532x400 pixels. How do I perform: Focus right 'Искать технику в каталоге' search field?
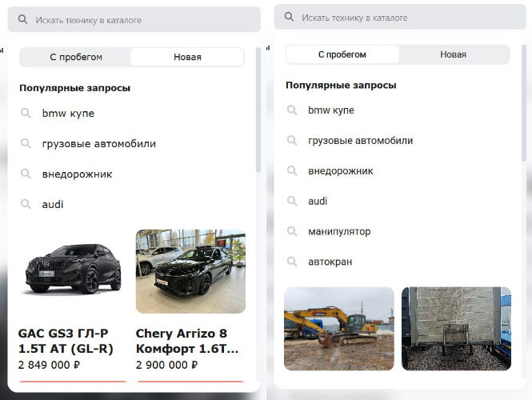pos(400,17)
